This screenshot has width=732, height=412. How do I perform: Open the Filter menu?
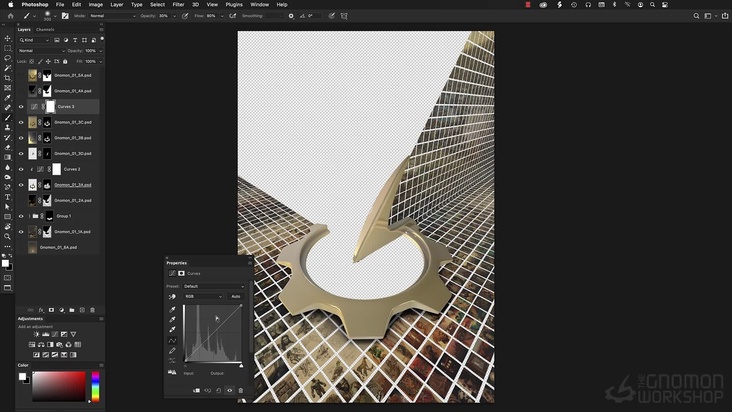pyautogui.click(x=178, y=4)
